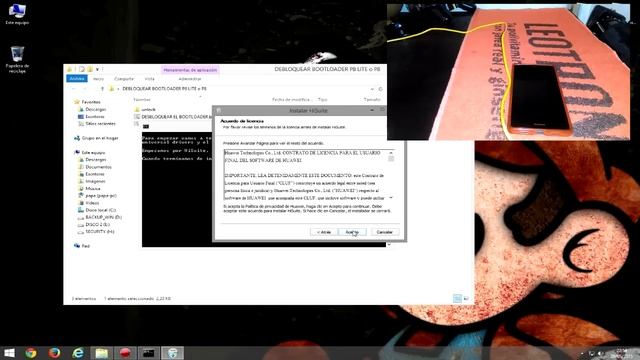Refresh the Explorer folder view

(380, 89)
